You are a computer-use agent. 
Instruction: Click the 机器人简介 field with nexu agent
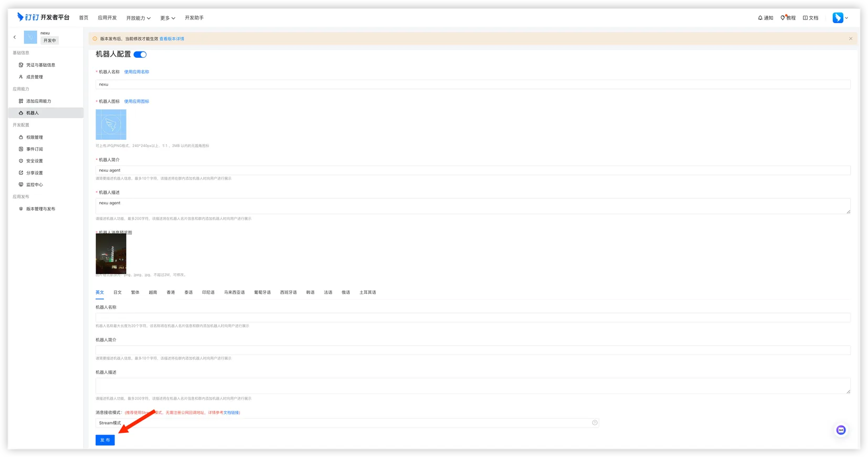point(473,171)
